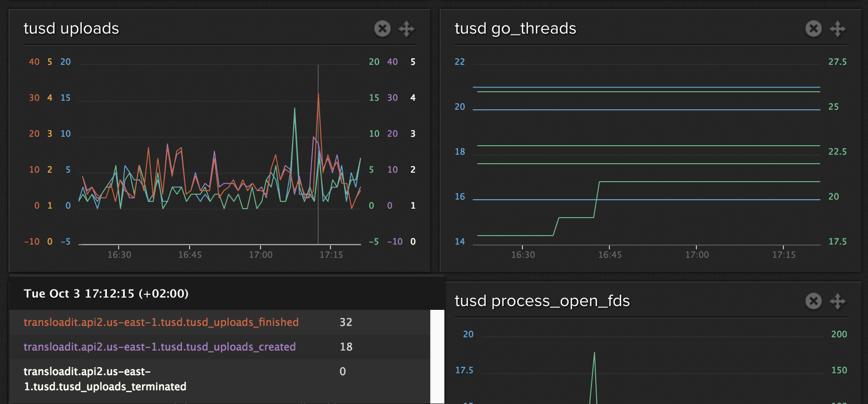Select the tusd_uploads_finished legend entry
The height and width of the screenshot is (404, 868).
161,322
